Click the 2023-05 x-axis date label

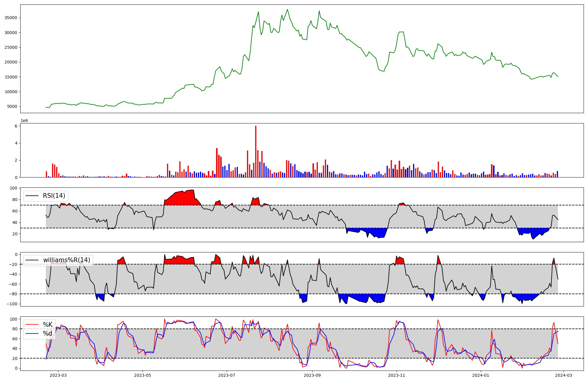click(143, 375)
